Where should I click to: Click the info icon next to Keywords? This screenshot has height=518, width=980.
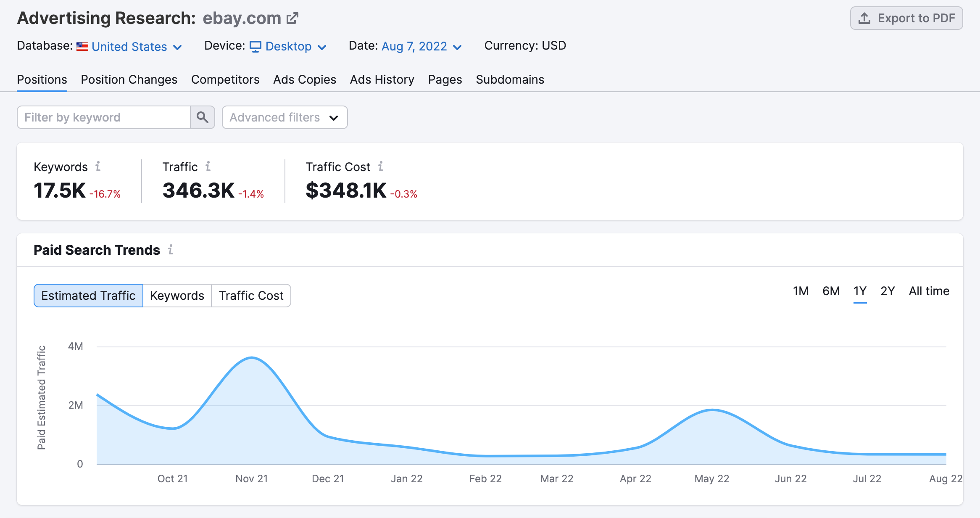[98, 166]
